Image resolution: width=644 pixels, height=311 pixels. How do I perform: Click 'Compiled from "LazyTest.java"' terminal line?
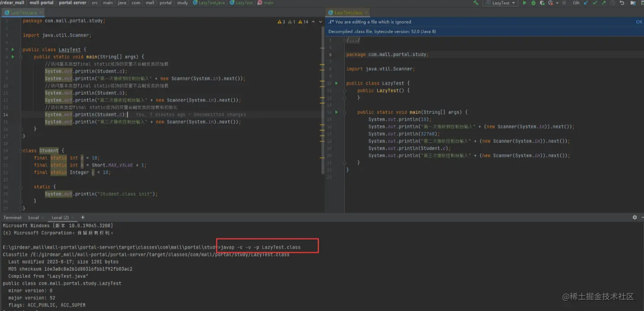pyautogui.click(x=48, y=276)
